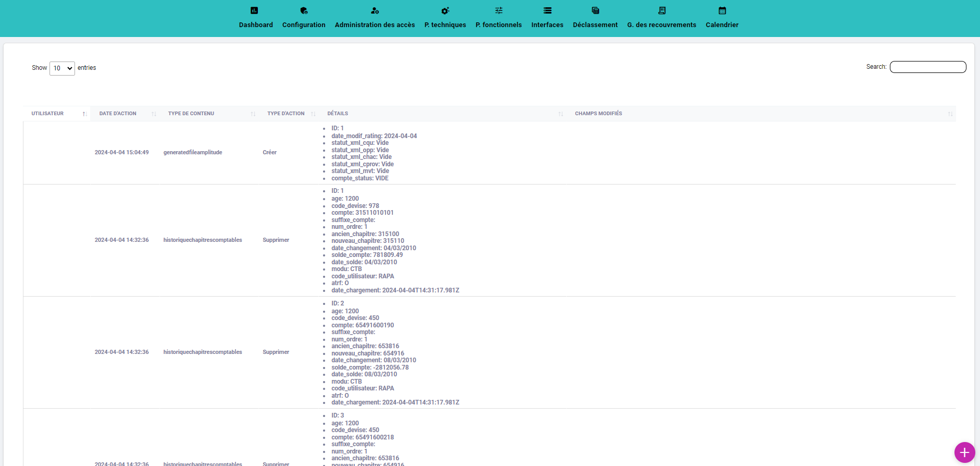980x466 pixels.
Task: Sort by Type d'action column header
Action: pos(286,114)
